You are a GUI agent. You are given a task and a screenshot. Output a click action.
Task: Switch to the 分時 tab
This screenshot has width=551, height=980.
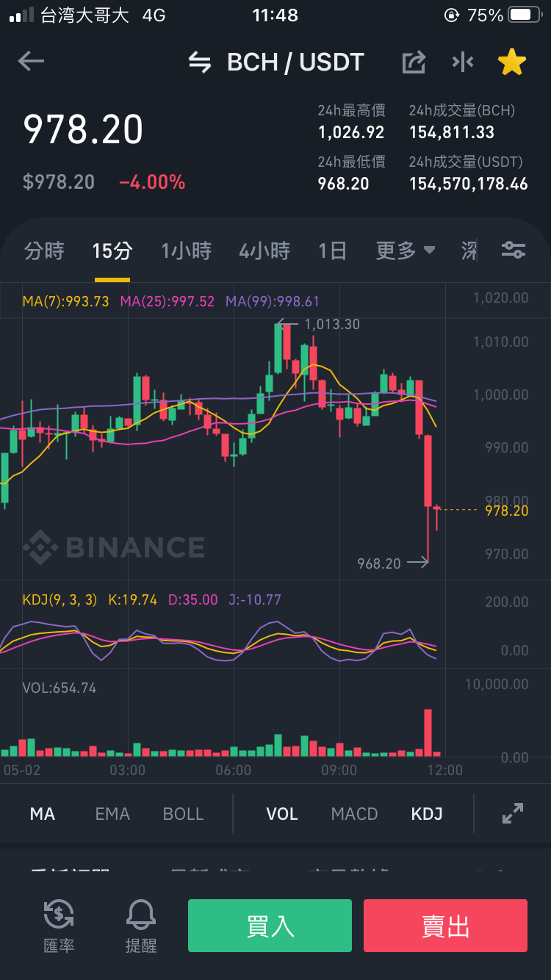click(x=44, y=251)
